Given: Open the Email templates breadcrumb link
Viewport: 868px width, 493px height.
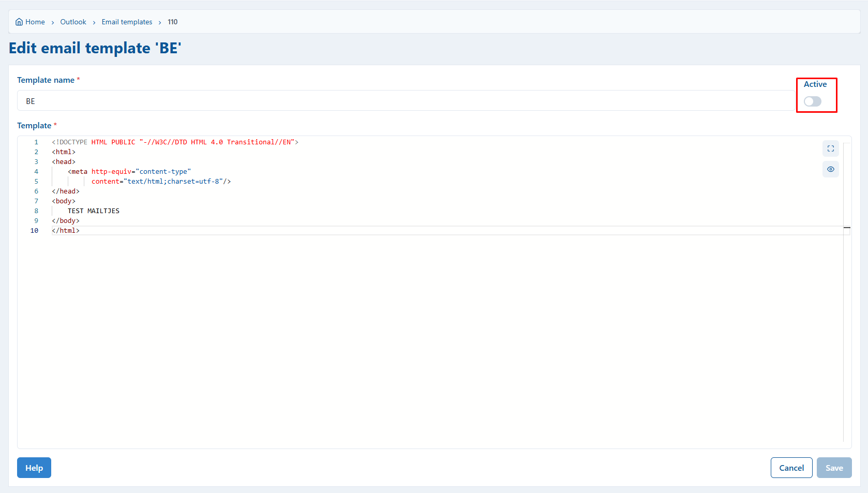Looking at the screenshot, I should coord(127,22).
